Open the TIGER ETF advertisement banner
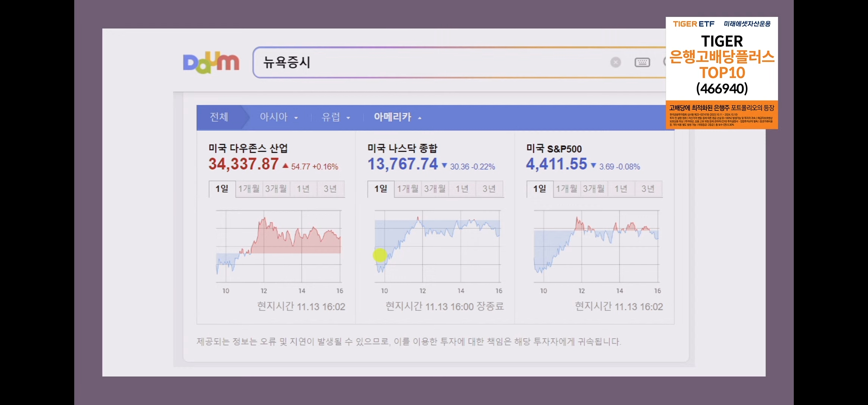 (722, 73)
